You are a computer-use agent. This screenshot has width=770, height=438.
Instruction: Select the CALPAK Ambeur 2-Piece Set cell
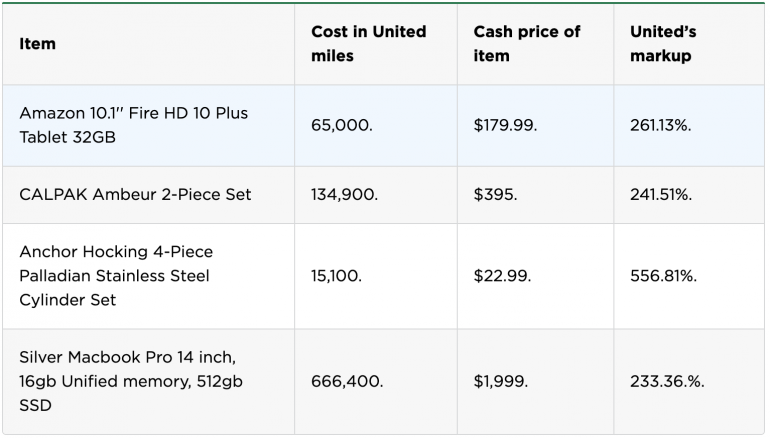click(x=135, y=195)
